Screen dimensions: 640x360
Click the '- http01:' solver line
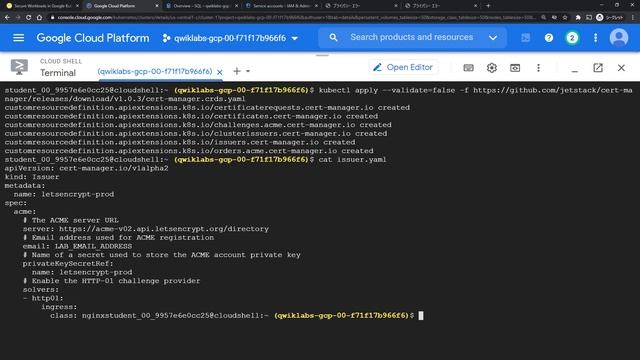coord(43,298)
